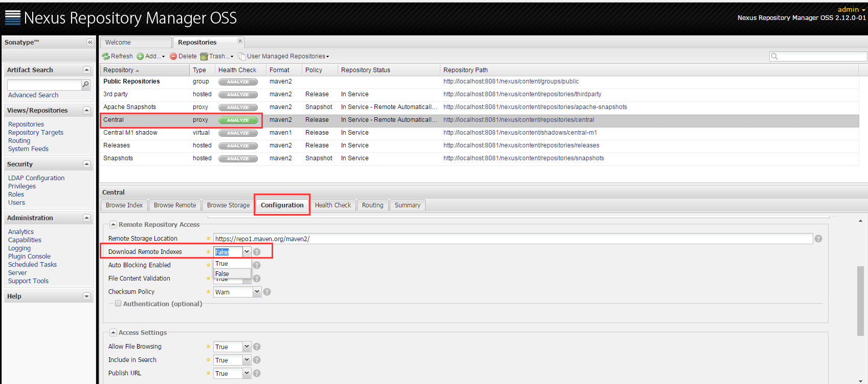Click the Delete repository icon
The image size is (868, 384).
pos(173,56)
